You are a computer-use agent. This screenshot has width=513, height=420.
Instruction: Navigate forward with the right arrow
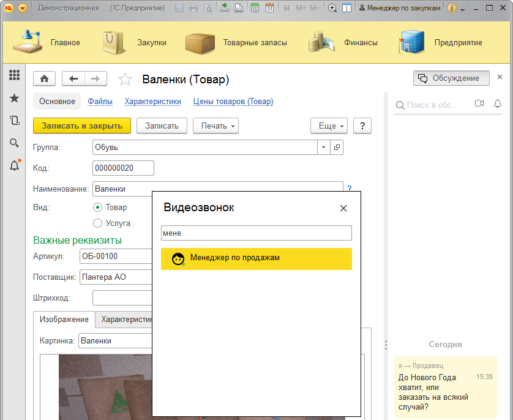click(x=95, y=78)
